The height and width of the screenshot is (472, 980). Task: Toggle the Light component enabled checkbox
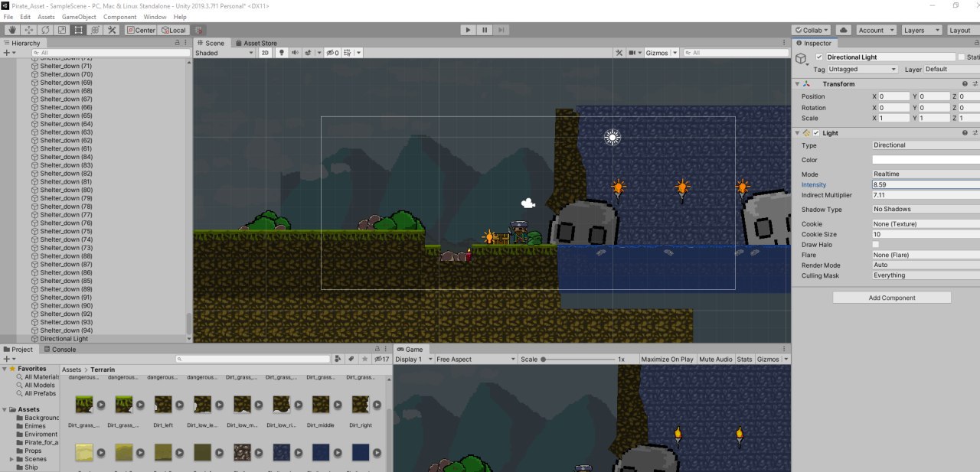816,133
